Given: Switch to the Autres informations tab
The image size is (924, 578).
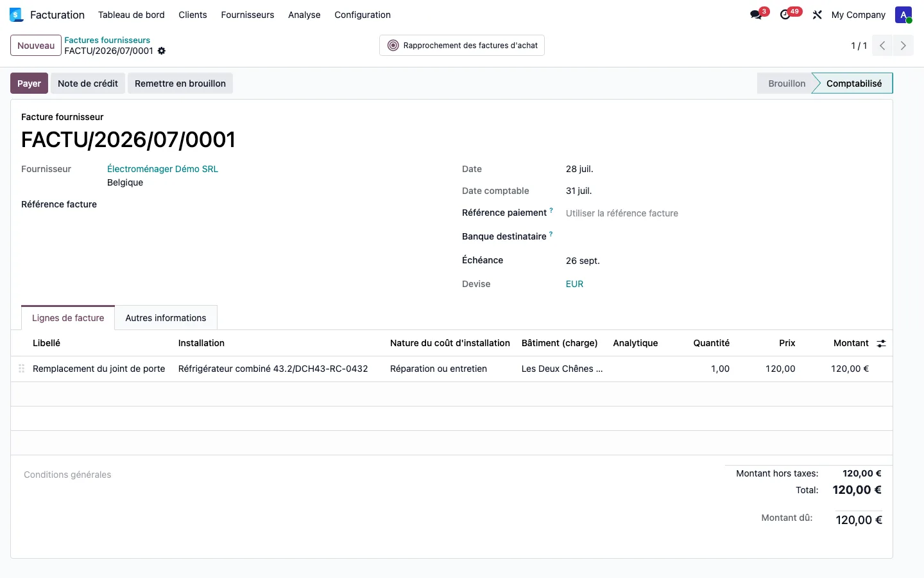Looking at the screenshot, I should click(166, 318).
